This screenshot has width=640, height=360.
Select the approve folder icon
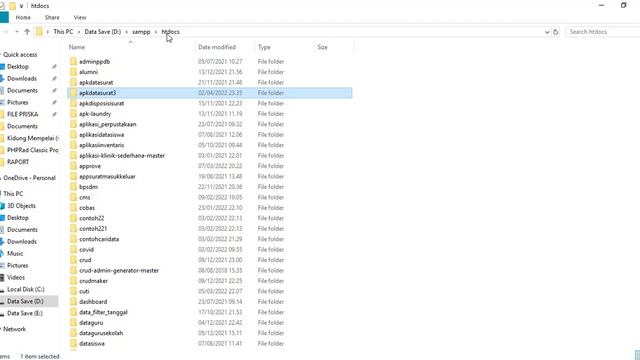tap(73, 166)
